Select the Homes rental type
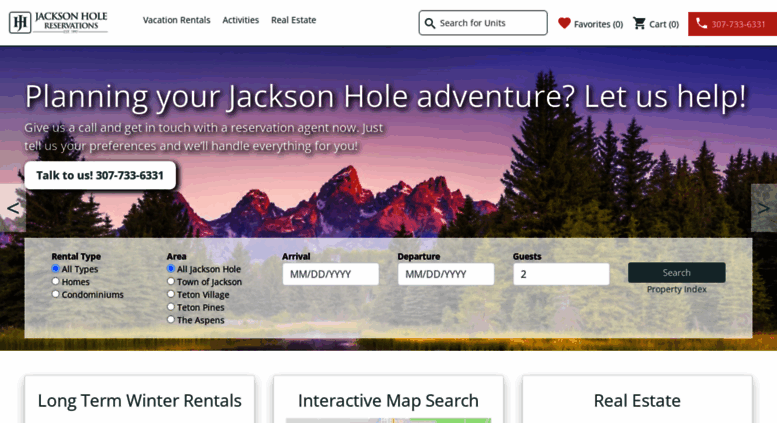This screenshot has height=423, width=777. [x=56, y=281]
